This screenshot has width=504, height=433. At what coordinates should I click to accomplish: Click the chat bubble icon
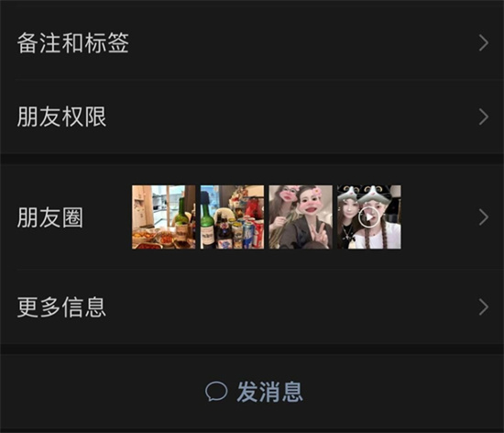click(x=216, y=392)
